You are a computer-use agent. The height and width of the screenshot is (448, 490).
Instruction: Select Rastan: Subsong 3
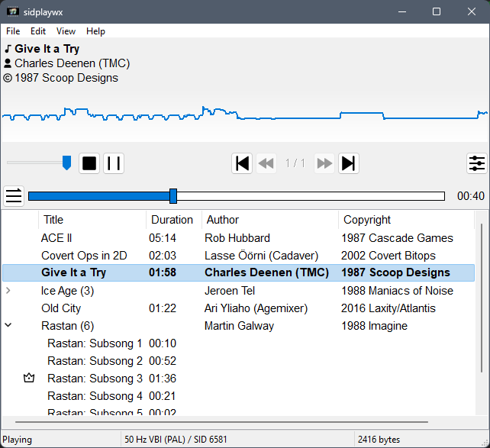(238, 379)
